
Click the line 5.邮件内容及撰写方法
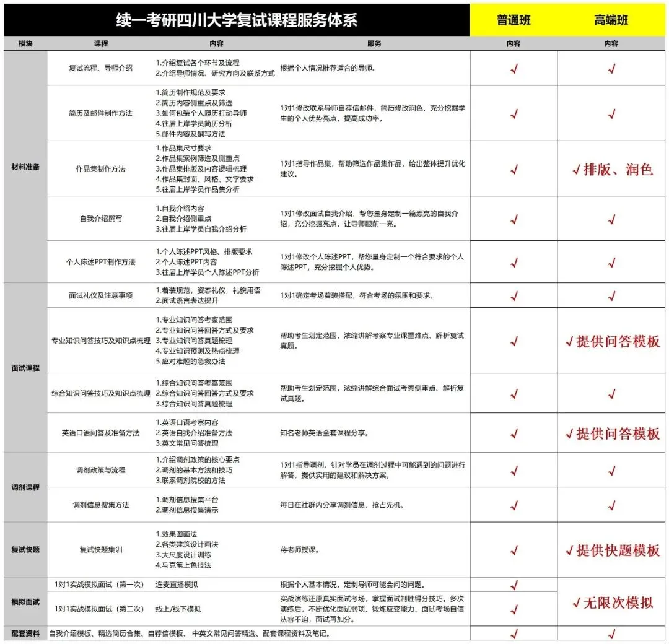[190, 134]
